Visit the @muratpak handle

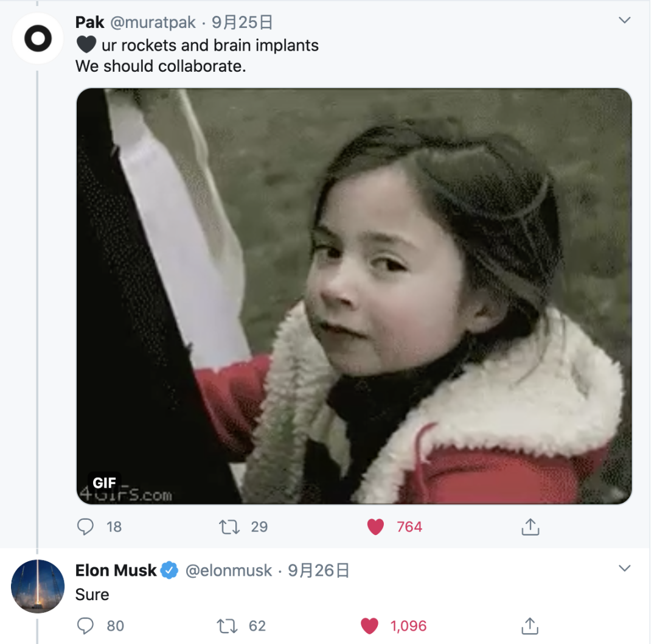click(x=152, y=23)
